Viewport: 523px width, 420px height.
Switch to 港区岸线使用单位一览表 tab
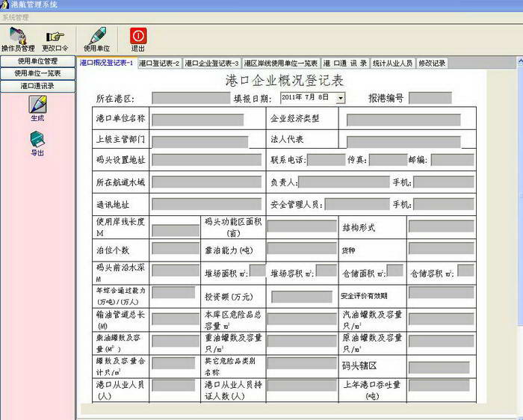[x=281, y=63]
